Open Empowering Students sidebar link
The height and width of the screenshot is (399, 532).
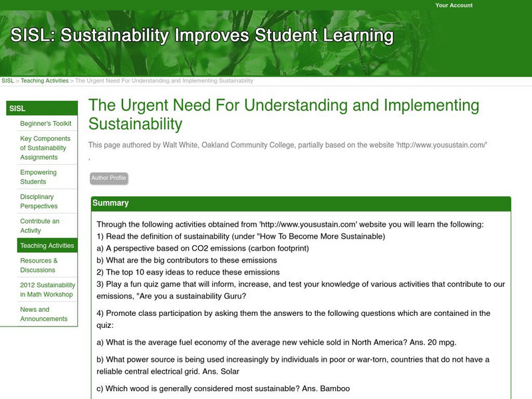[x=39, y=177]
